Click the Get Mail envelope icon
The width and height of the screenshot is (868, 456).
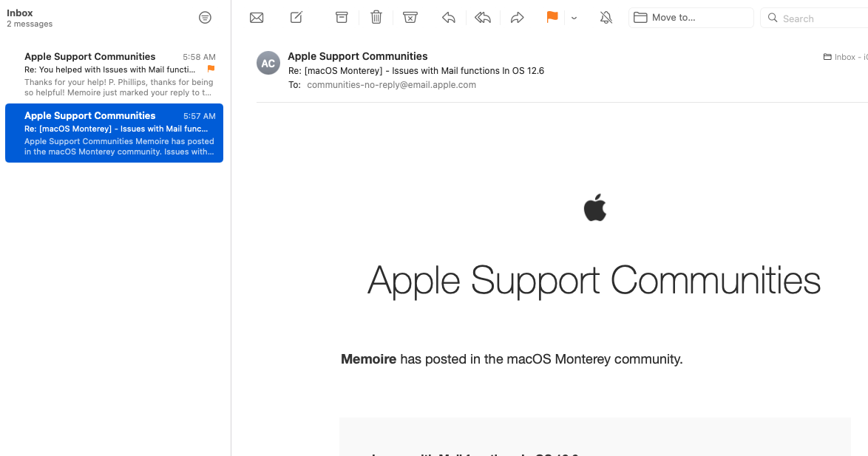pyautogui.click(x=257, y=18)
